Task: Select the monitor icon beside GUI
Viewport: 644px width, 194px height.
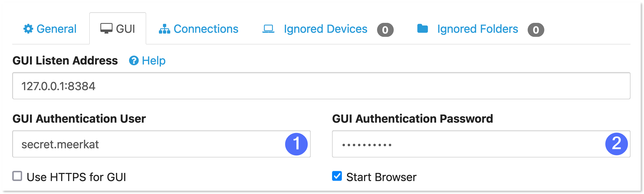Action: click(106, 28)
